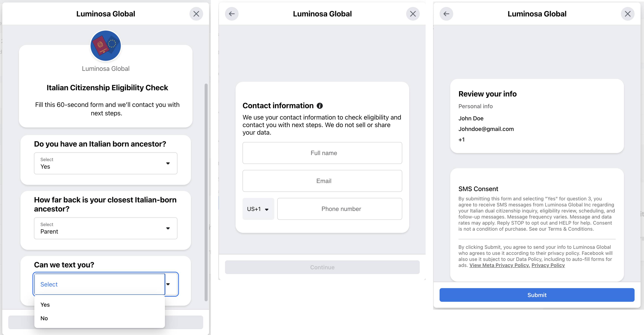Click the 'Can we text you?' question
This screenshot has height=335, width=644.
point(64,265)
